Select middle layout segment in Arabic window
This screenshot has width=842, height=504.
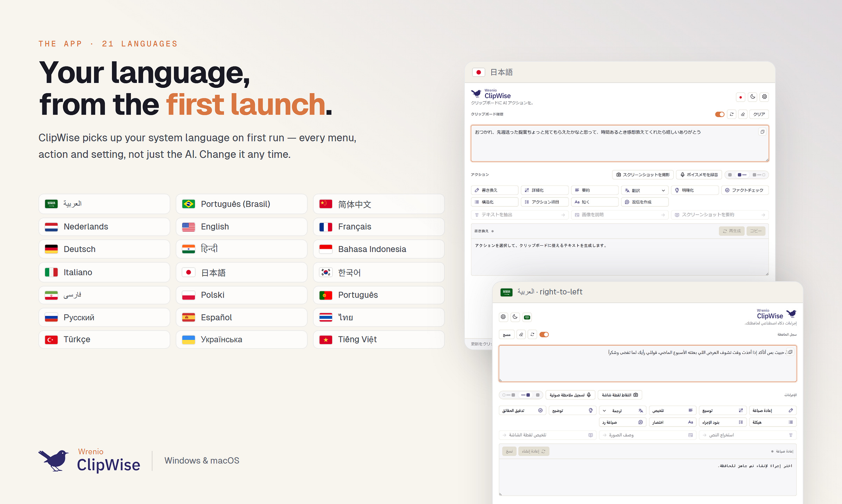tap(526, 395)
